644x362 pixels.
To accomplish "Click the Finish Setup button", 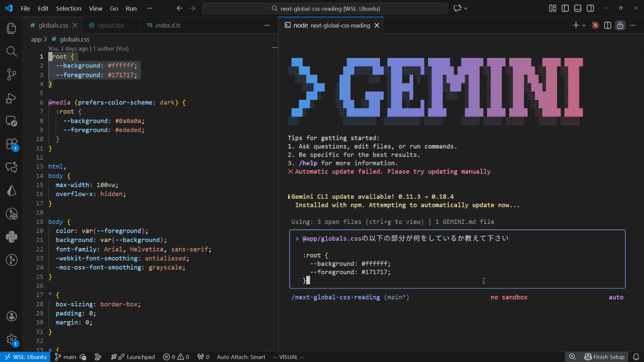I will click(604, 357).
